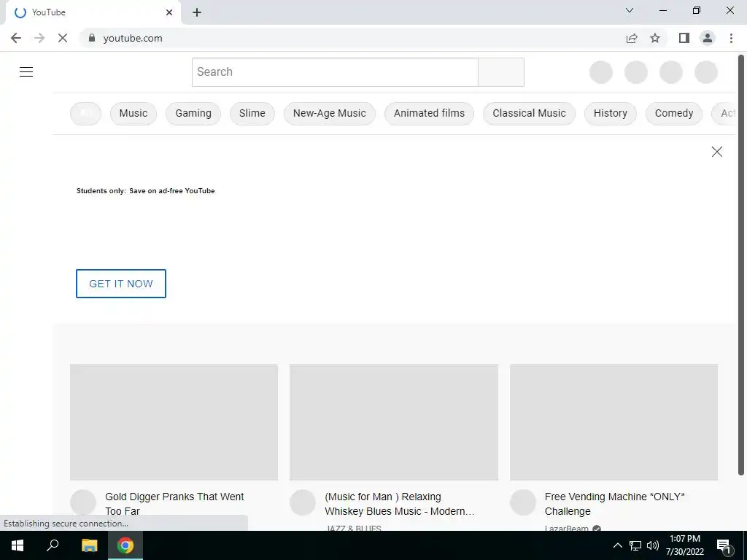The height and width of the screenshot is (560, 747).
Task: Show hidden system tray icons
Action: (x=617, y=545)
